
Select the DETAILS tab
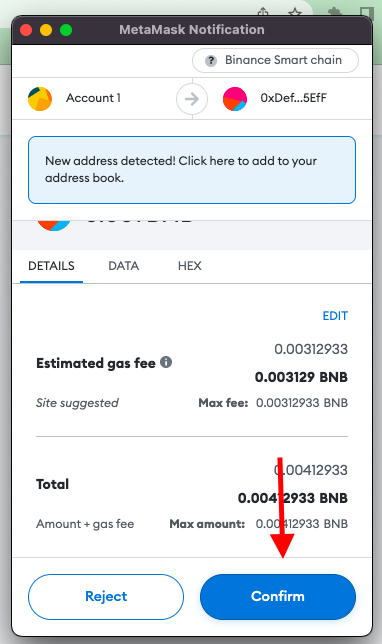coord(51,266)
